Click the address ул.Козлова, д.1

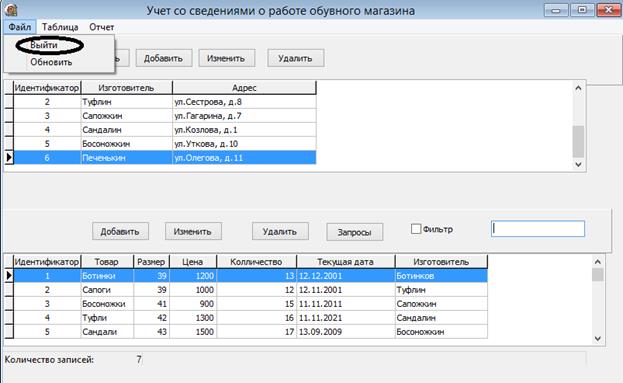[244, 130]
